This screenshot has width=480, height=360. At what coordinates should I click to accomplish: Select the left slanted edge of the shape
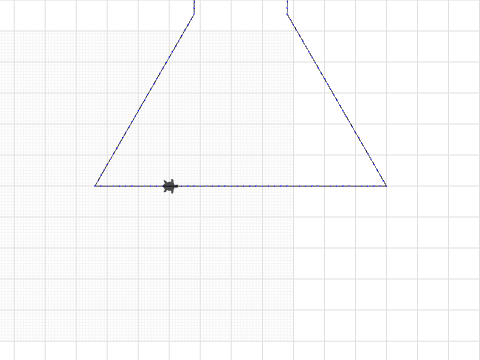click(145, 100)
